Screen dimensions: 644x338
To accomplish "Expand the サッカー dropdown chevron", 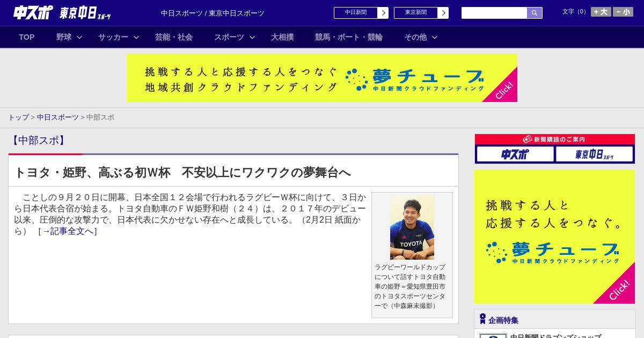I will pos(136,37).
